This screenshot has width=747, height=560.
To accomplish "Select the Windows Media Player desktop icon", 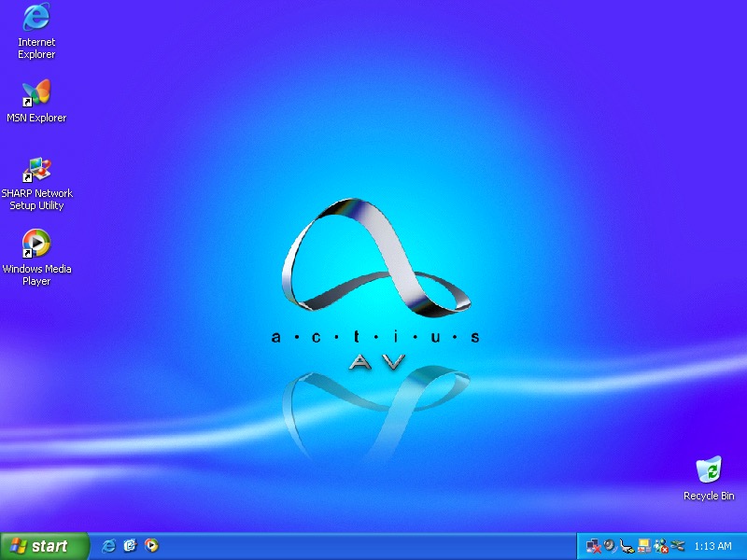I will click(x=36, y=245).
